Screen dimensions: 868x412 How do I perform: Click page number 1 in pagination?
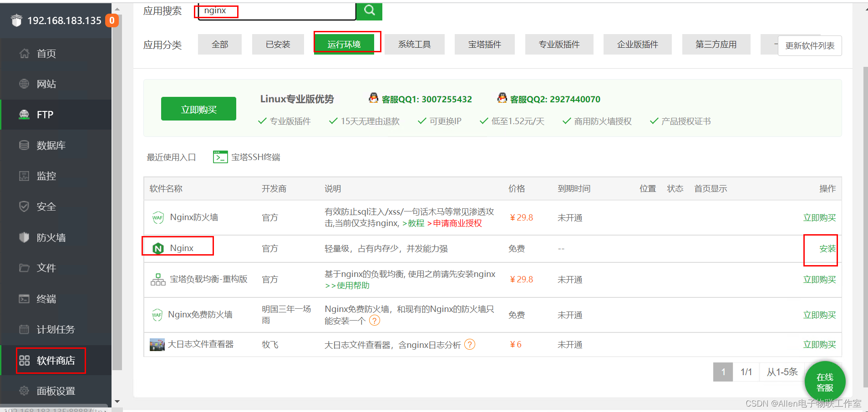723,372
